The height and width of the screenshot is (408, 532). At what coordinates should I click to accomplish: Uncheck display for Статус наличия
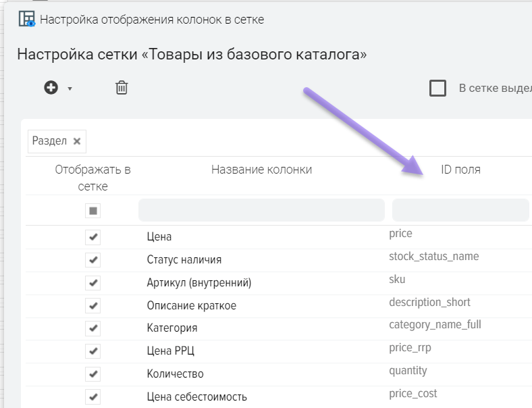point(93,260)
